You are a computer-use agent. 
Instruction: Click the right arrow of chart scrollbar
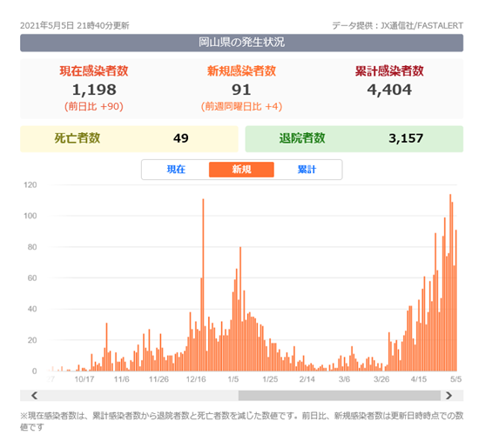(449, 396)
